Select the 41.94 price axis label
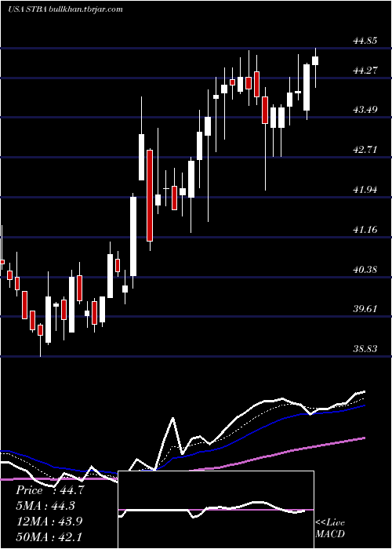The width and height of the screenshot is (392, 549). pos(365,190)
